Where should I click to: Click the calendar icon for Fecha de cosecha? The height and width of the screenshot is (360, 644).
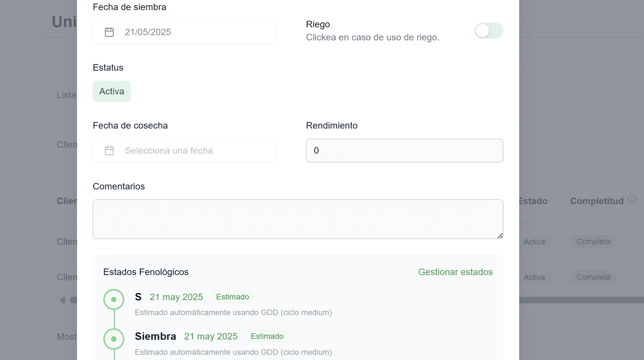109,150
